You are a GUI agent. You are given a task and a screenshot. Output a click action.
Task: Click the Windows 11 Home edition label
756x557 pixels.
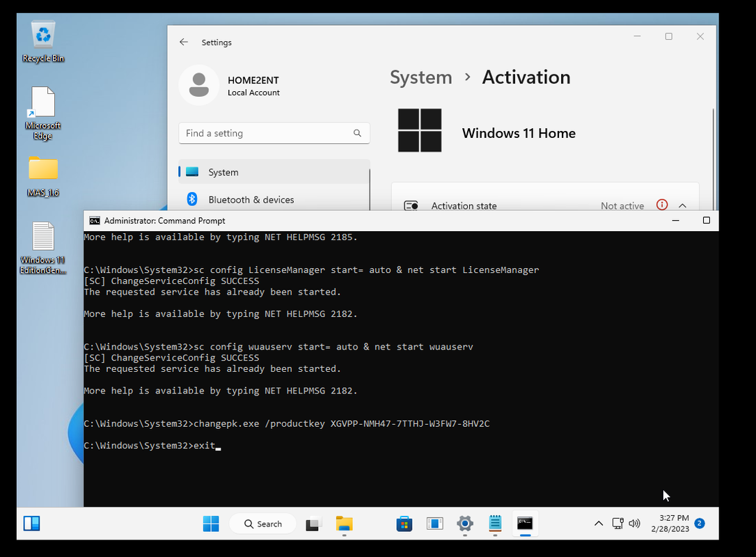(519, 133)
